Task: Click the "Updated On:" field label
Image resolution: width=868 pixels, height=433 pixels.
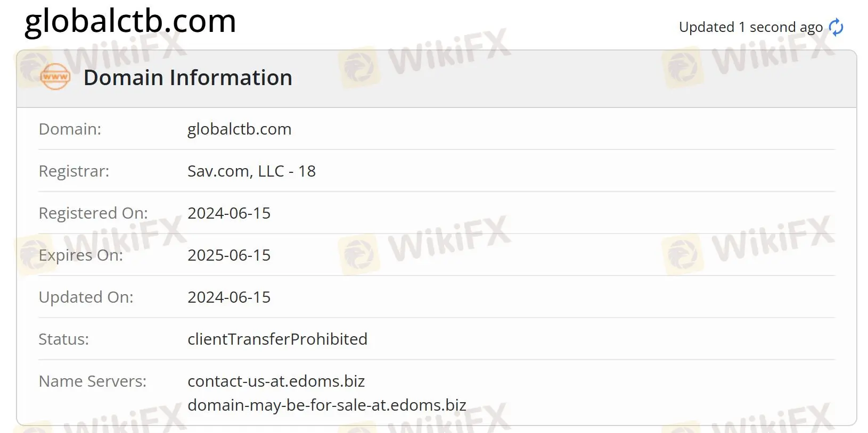Action: 86,297
